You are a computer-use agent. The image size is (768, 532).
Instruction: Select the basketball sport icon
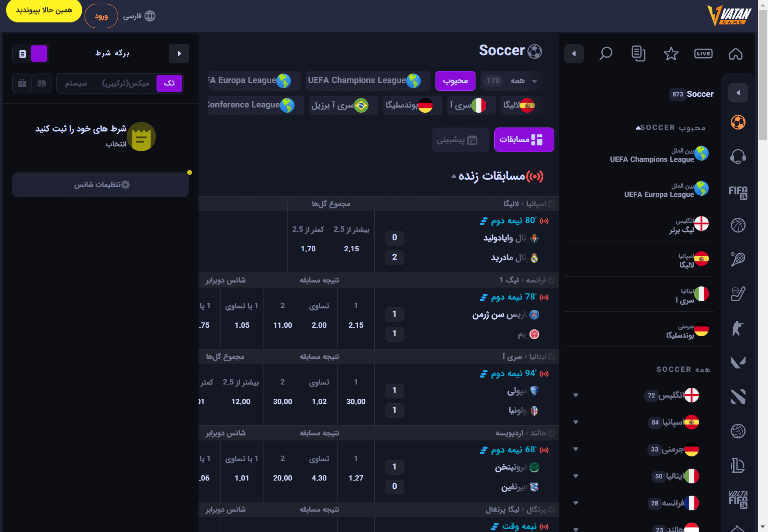(x=738, y=225)
